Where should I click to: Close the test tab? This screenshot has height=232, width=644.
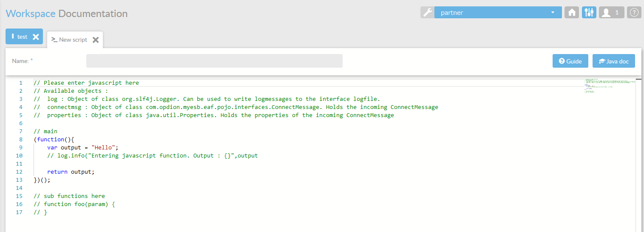[36, 37]
